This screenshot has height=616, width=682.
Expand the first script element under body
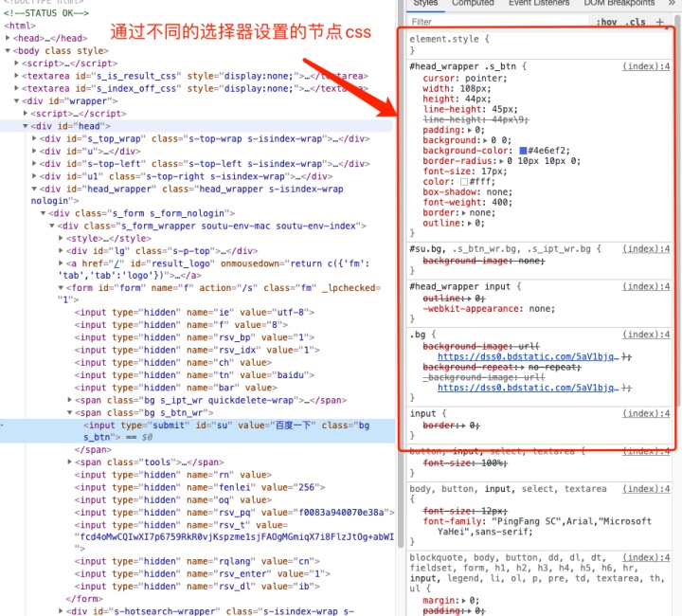click(16, 63)
